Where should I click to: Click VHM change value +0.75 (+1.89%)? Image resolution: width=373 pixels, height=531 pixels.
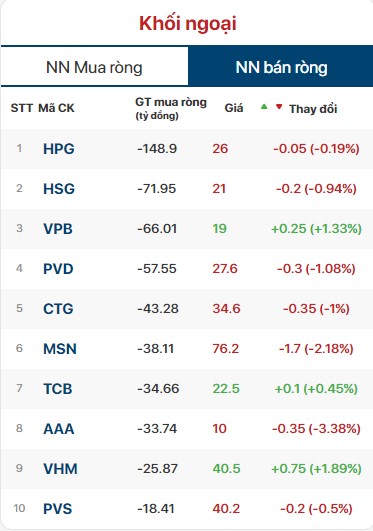[316, 469]
